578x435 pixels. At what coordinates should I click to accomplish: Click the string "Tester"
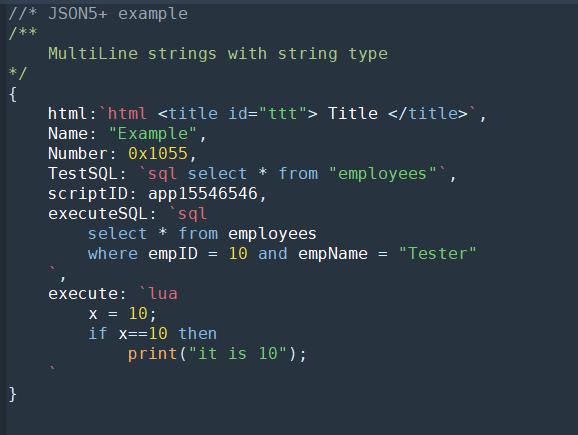438,253
